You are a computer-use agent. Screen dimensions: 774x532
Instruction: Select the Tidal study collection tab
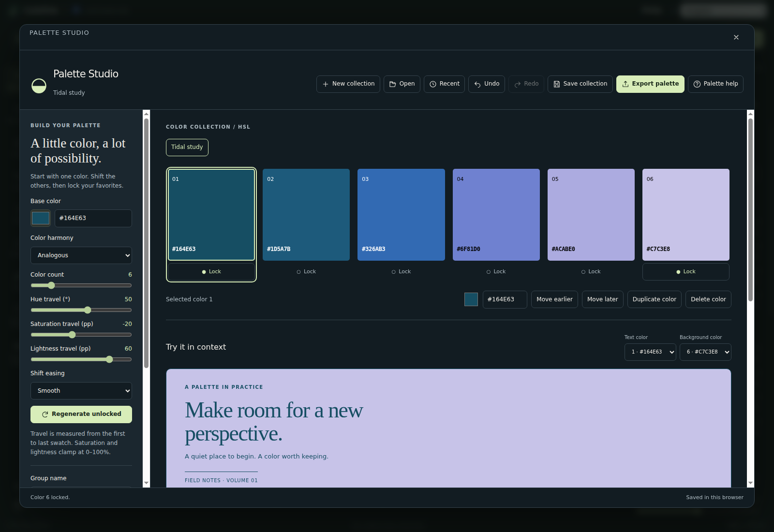(x=187, y=148)
